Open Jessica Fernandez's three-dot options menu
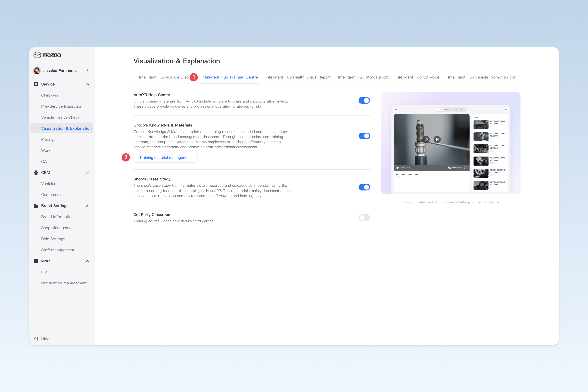 pos(88,71)
